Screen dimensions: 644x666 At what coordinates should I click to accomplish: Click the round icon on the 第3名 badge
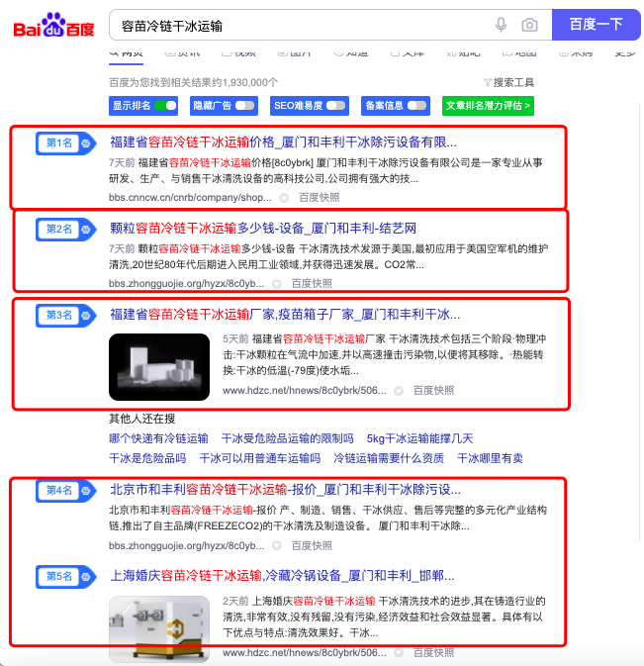[x=86, y=316]
